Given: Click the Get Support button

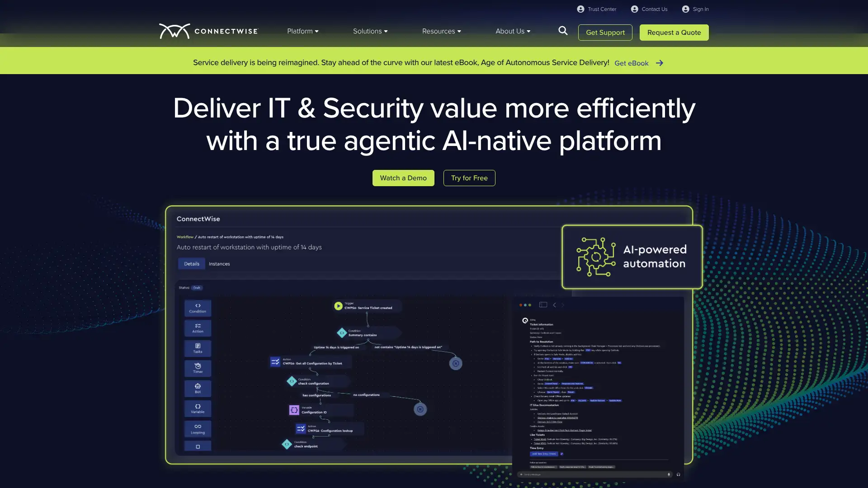Looking at the screenshot, I should click(605, 33).
